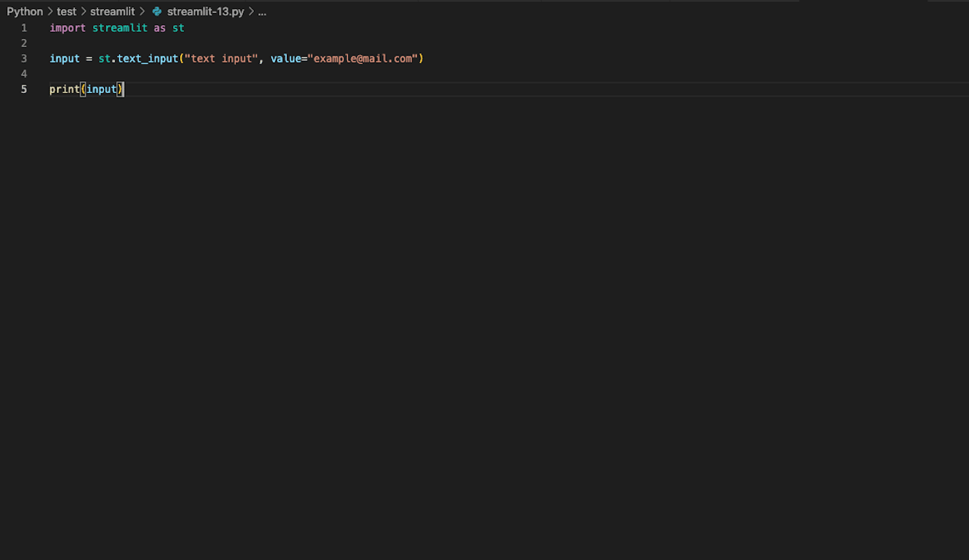Click the Python file icon in the breadcrumb
This screenshot has width=969, height=560.
[157, 12]
